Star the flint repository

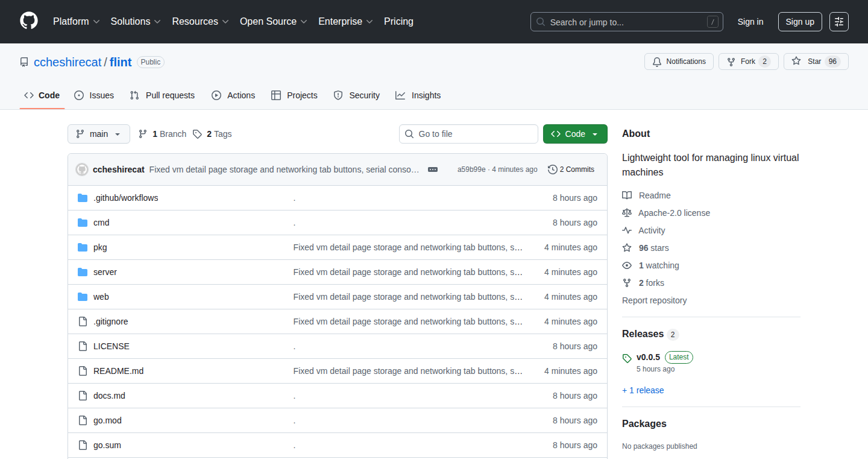816,62
